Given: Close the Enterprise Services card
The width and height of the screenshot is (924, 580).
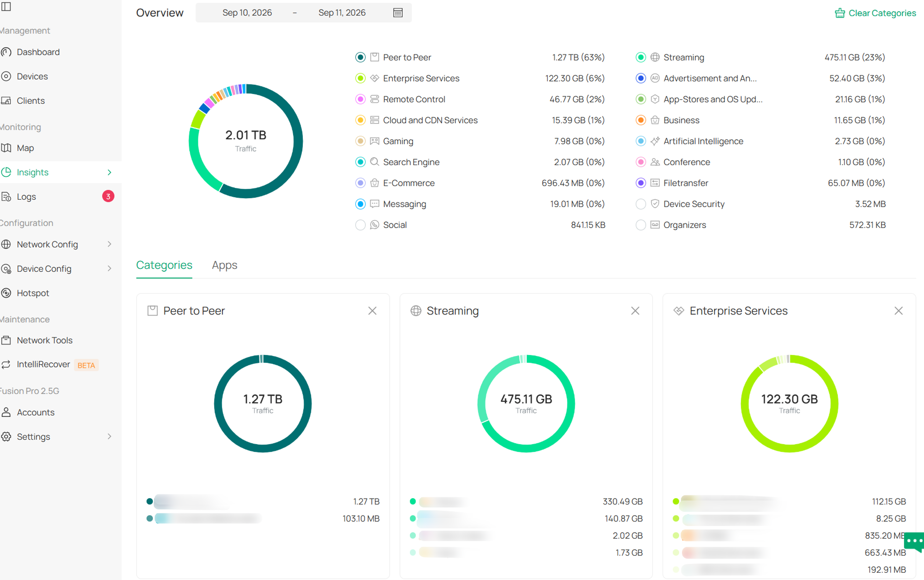Looking at the screenshot, I should (898, 311).
